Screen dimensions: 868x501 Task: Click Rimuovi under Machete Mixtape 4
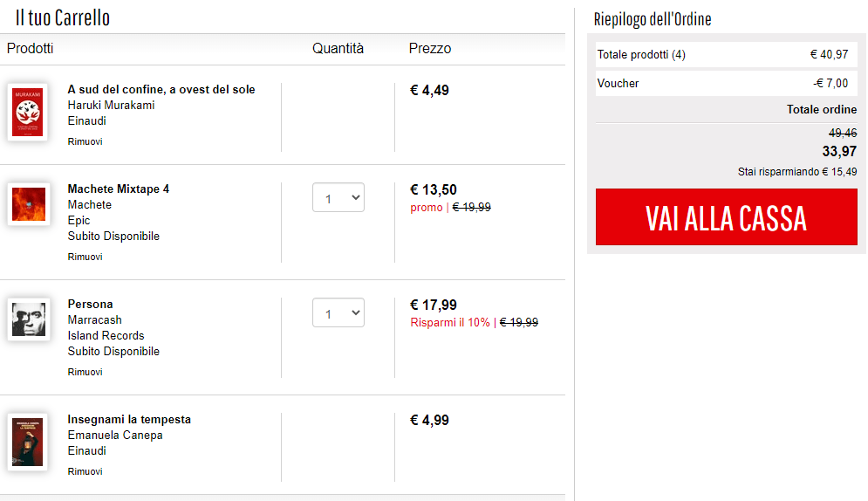[x=85, y=257]
